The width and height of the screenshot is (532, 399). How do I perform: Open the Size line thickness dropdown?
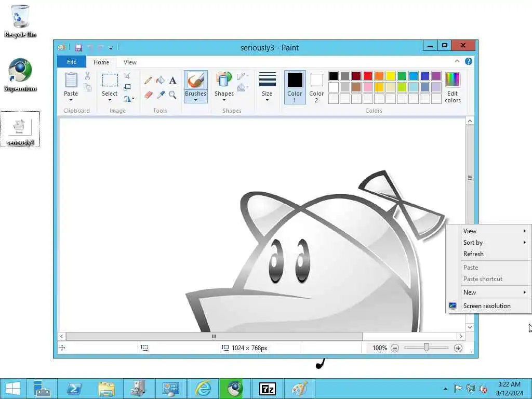coord(267,87)
